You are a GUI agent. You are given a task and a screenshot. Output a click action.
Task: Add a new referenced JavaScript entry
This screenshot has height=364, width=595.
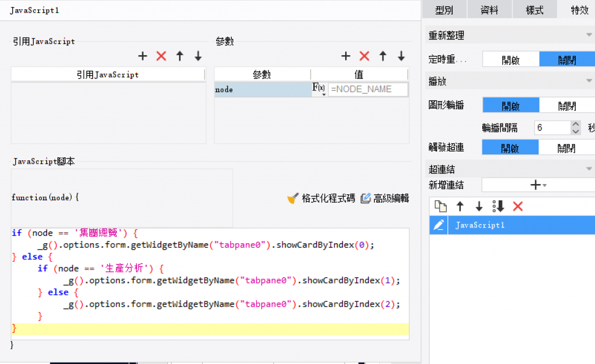coord(143,56)
